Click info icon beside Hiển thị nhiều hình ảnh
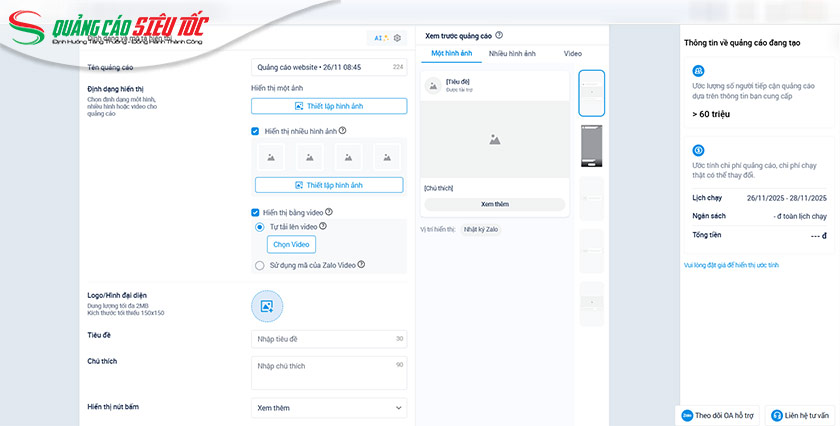Viewport: 840px width, 426px height. [343, 131]
